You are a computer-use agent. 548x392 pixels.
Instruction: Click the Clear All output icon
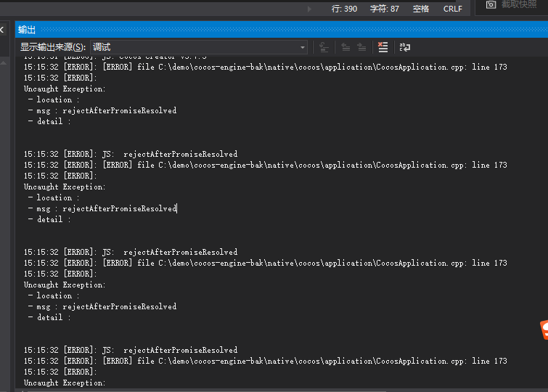[383, 47]
